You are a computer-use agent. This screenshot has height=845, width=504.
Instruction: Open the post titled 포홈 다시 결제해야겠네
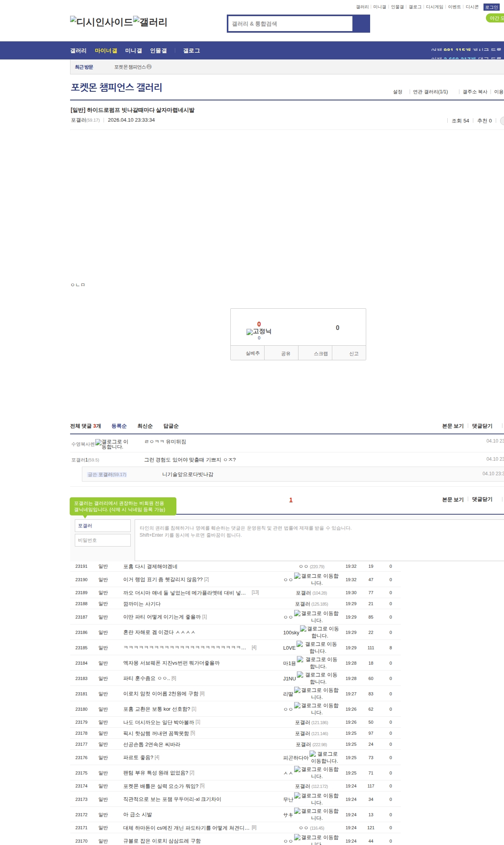150,567
